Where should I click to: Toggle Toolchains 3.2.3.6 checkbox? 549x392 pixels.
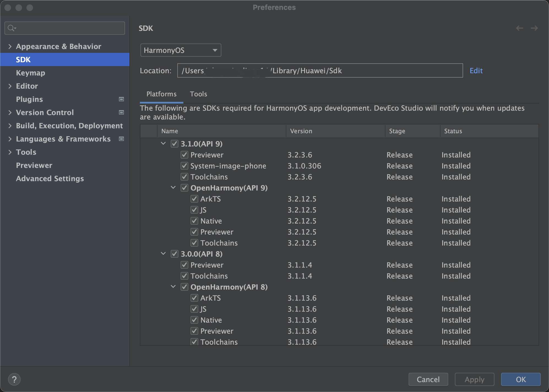(x=184, y=177)
